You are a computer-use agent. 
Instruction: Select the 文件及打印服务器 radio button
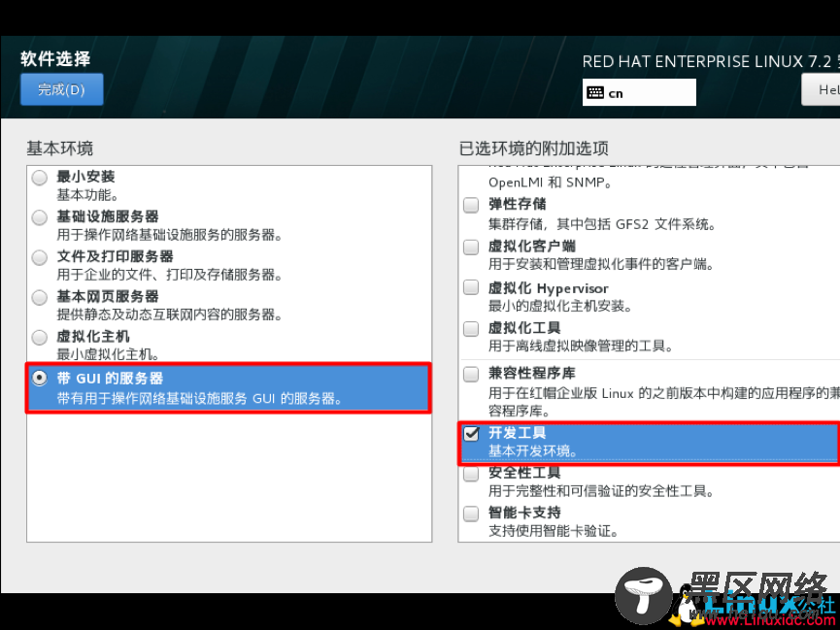click(x=40, y=257)
